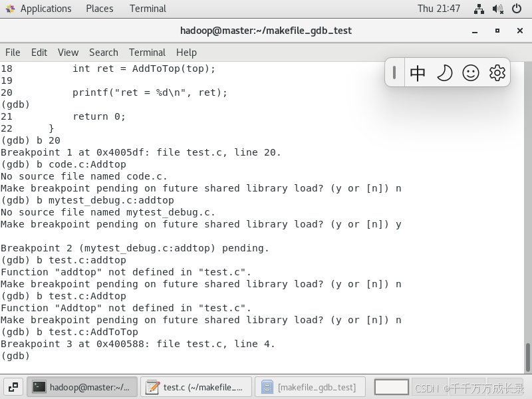Viewport: 532px width, 399px height.
Task: Click the text 'No source file named code.c.'
Action: click(x=84, y=176)
